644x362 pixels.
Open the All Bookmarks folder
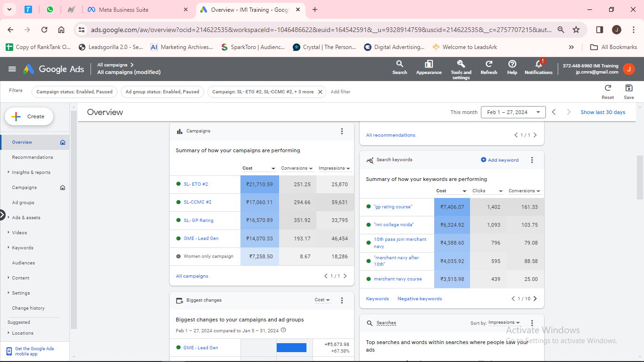click(x=614, y=47)
